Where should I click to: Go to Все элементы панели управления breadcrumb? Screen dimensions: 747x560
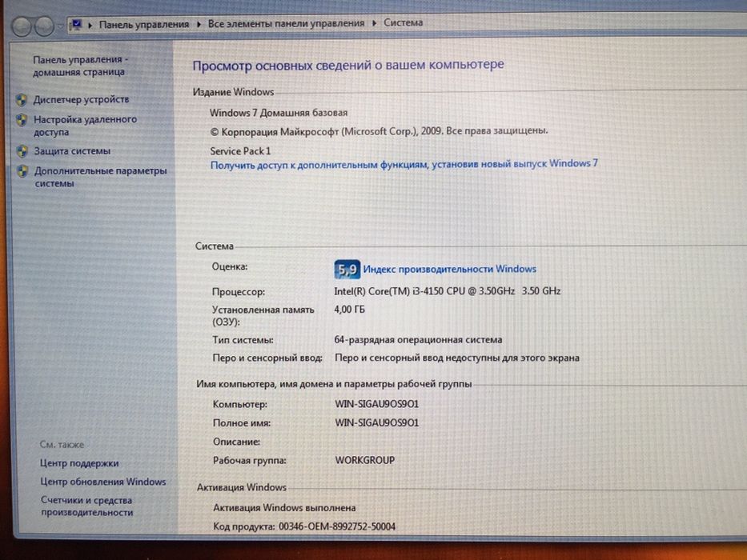coord(286,23)
